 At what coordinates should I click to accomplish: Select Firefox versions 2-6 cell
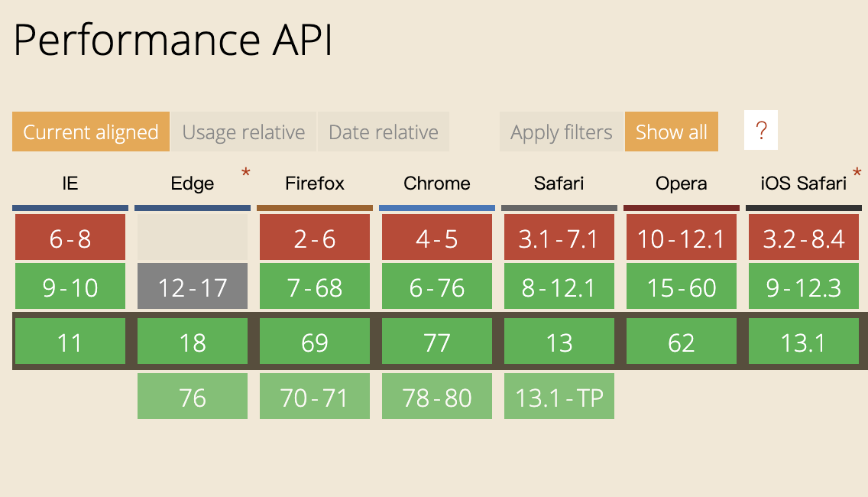[x=315, y=237]
